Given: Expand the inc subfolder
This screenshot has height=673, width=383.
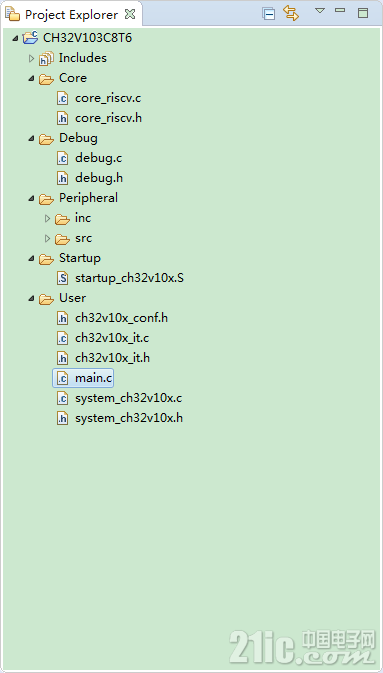Looking at the screenshot, I should point(47,218).
